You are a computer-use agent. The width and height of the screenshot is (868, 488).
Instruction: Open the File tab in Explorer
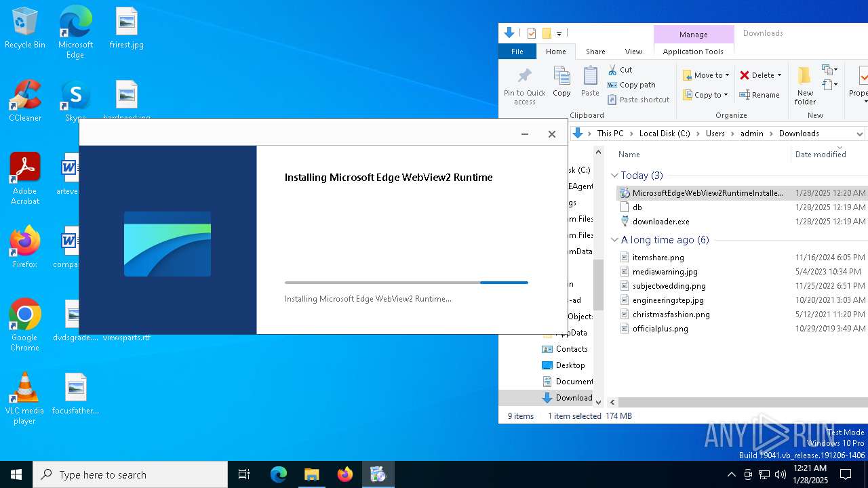517,52
